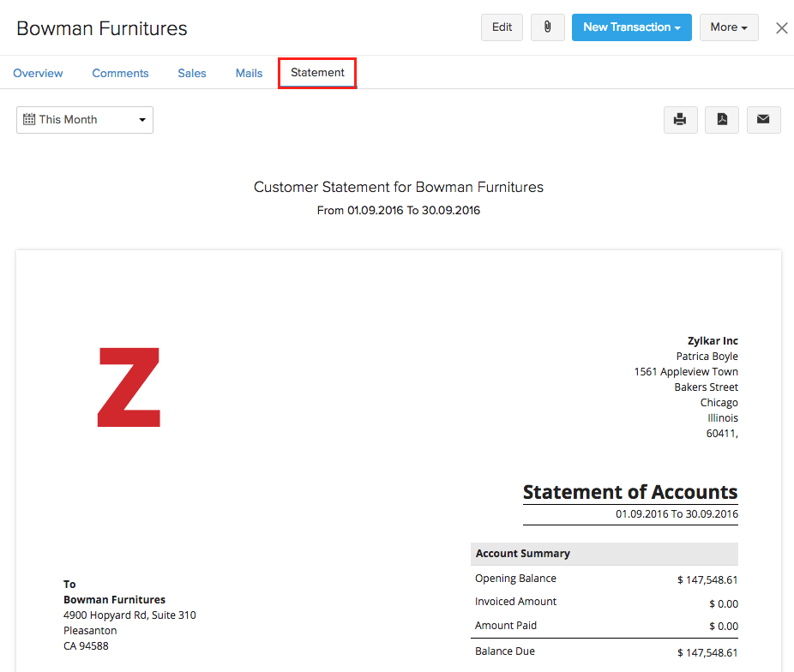The width and height of the screenshot is (794, 672).
Task: Switch to the Overview tab
Action: (x=38, y=73)
